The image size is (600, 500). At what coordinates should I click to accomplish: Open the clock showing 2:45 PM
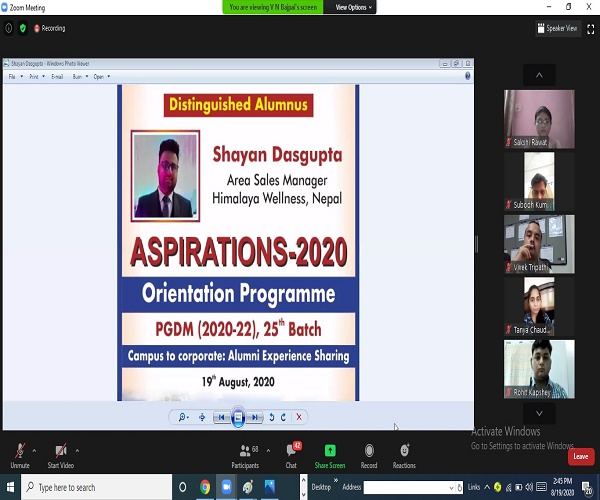[562, 487]
